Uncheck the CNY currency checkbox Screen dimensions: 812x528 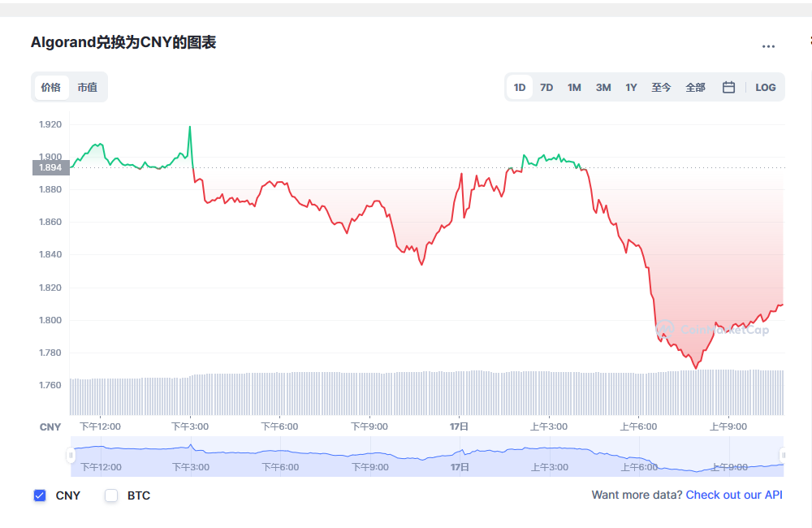(40, 496)
